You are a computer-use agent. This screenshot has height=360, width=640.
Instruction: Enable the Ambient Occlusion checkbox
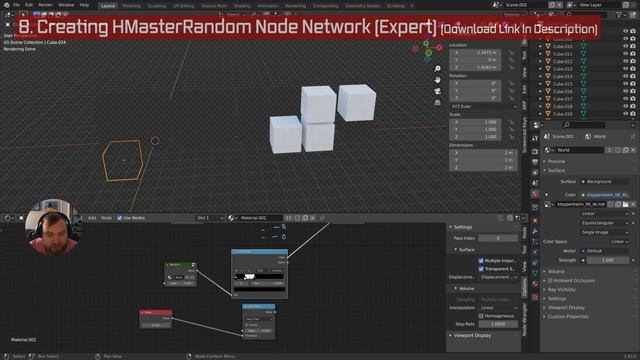pos(550,281)
